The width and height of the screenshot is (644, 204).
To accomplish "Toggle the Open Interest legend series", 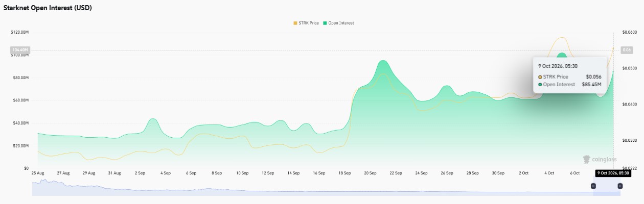I will pos(338,23).
